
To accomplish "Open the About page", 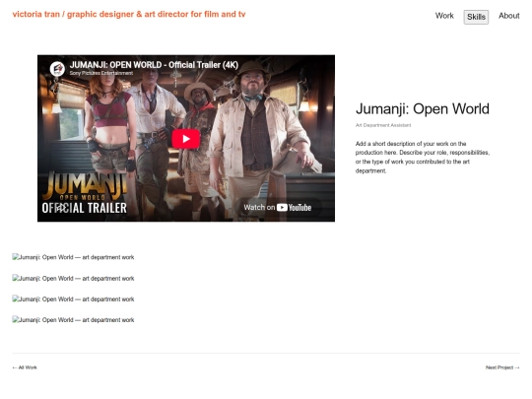I will coord(509,16).
